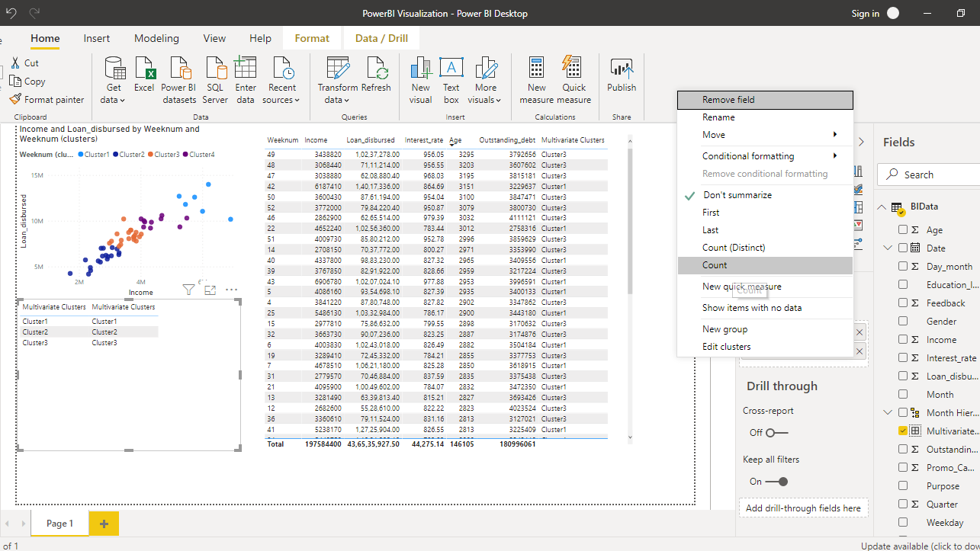Open Recent sources icon
This screenshot has width=980, height=551.
coord(283,68)
